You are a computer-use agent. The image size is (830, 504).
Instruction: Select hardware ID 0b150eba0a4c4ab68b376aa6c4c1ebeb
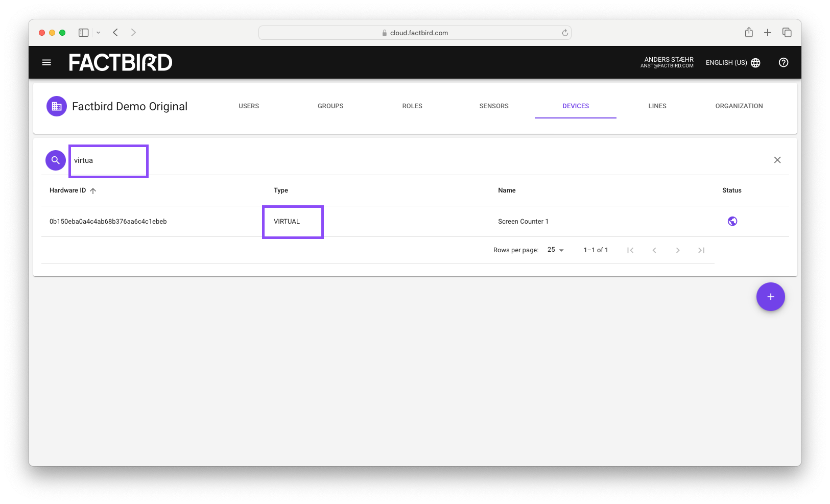tap(108, 222)
